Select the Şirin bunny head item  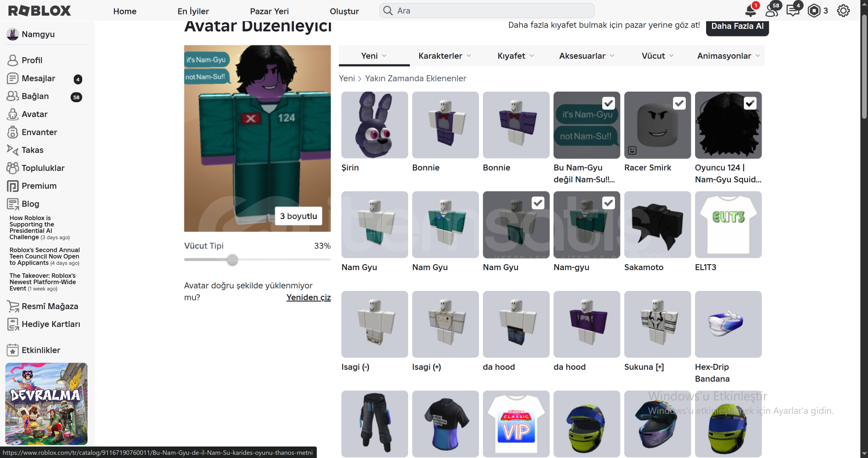coord(375,125)
